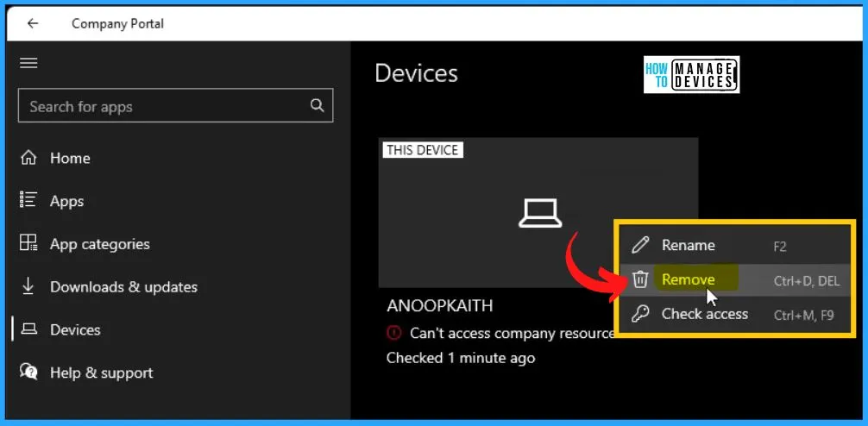
Task: Click the trash can Remove icon
Action: tap(640, 279)
